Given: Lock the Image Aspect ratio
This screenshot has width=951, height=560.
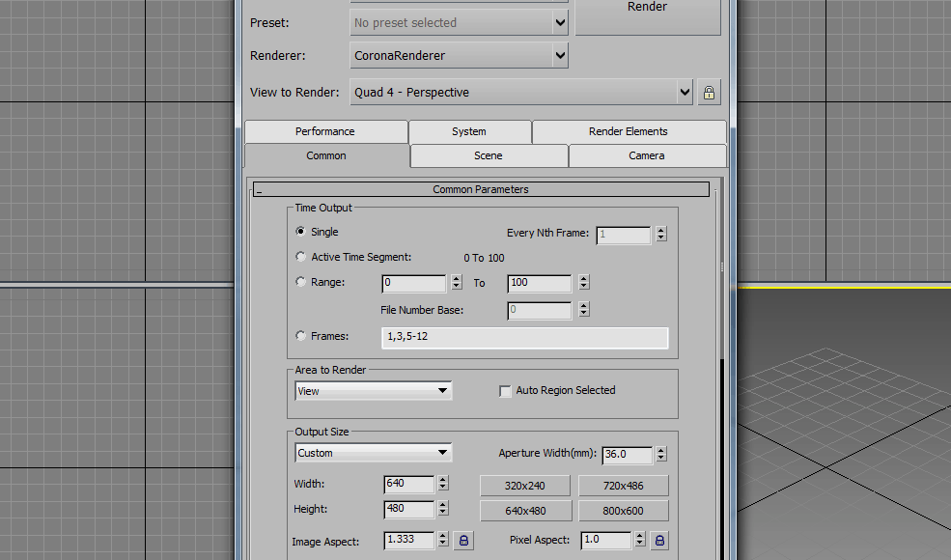Looking at the screenshot, I should click(464, 541).
